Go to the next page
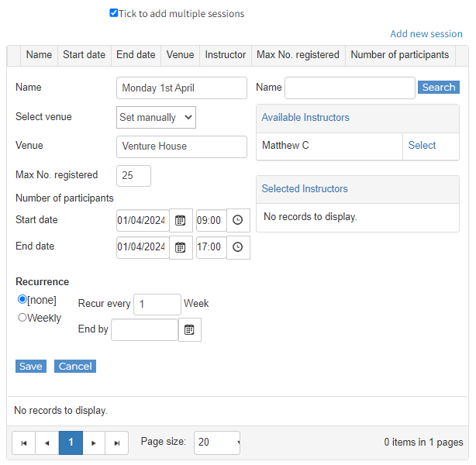The height and width of the screenshot is (465, 476). (94, 443)
